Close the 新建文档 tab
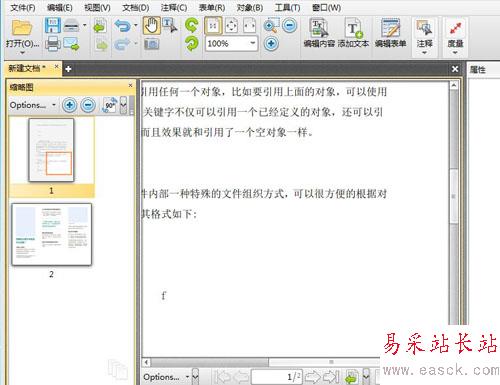 57,66
